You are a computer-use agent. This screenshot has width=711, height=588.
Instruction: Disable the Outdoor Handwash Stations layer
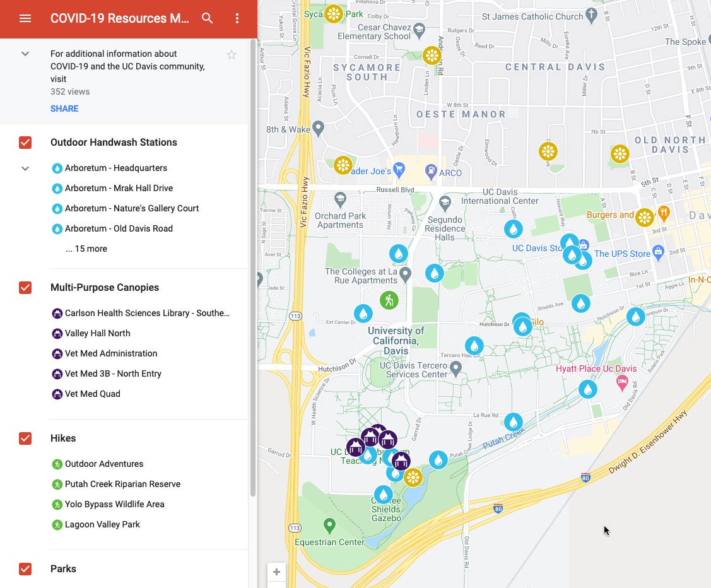click(x=25, y=143)
